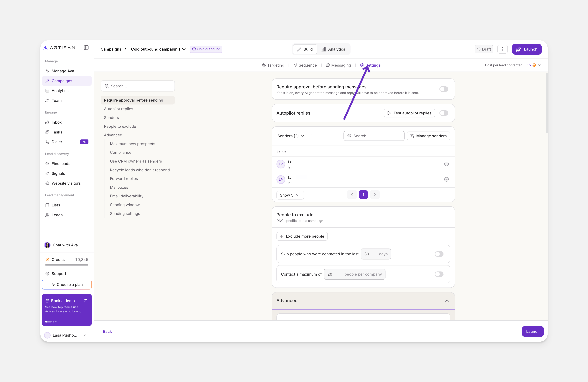This screenshot has width=588, height=382.
Task: Switch to Messaging tab
Action: [x=339, y=65]
